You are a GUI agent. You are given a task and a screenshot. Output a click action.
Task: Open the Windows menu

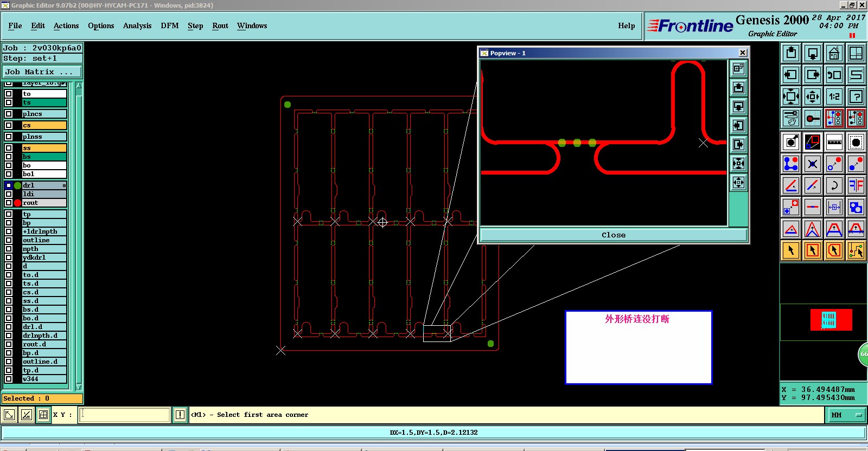(252, 25)
